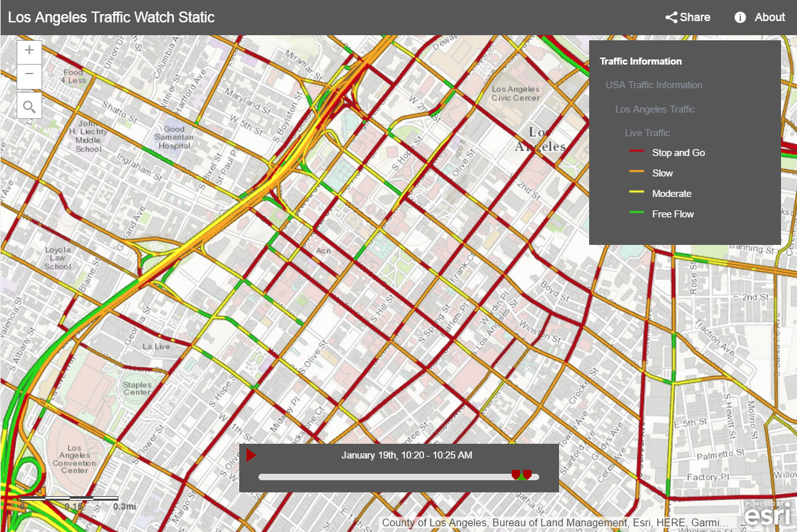Viewport: 797px width, 532px height.
Task: Click the time slider track bar
Action: (398, 477)
